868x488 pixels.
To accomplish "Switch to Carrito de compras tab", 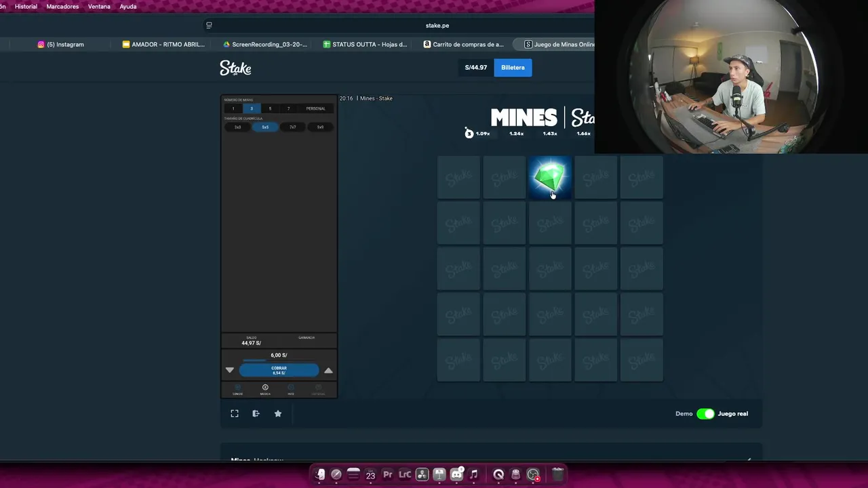I will pos(464,44).
